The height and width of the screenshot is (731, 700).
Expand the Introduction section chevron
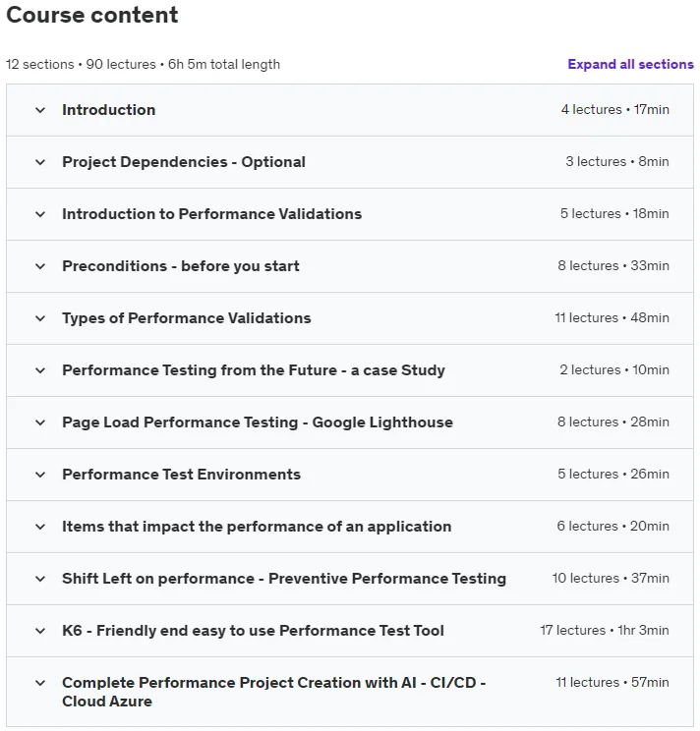click(40, 110)
